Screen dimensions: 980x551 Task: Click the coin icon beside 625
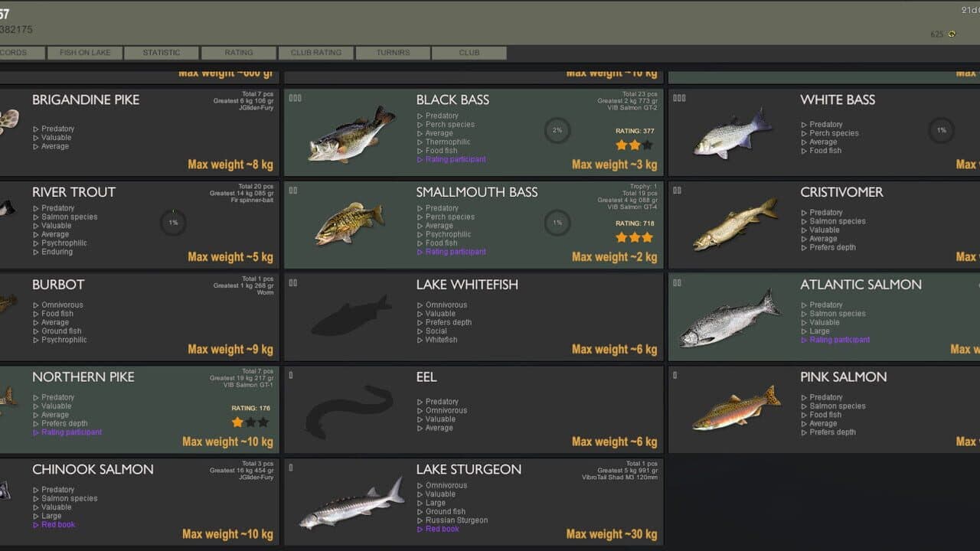coord(952,34)
